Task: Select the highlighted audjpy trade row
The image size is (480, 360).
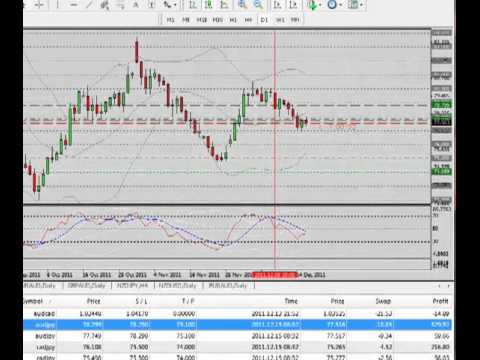Action: (237, 324)
